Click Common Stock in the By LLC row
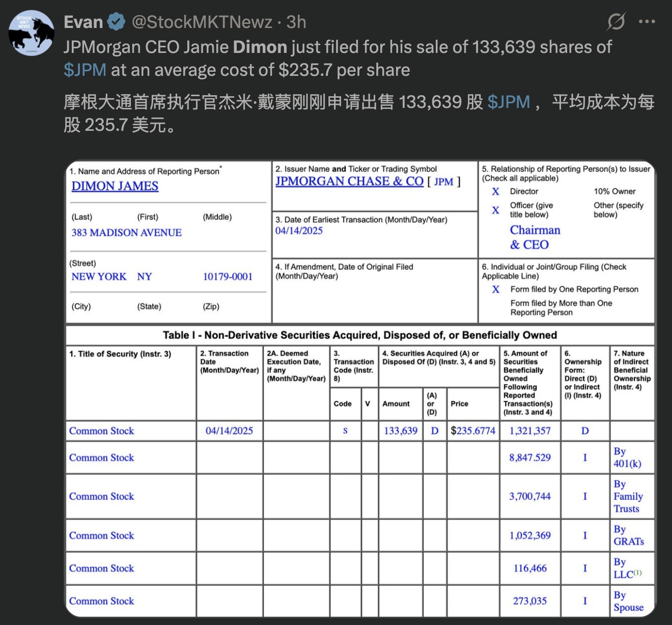The image size is (672, 625). point(101,568)
